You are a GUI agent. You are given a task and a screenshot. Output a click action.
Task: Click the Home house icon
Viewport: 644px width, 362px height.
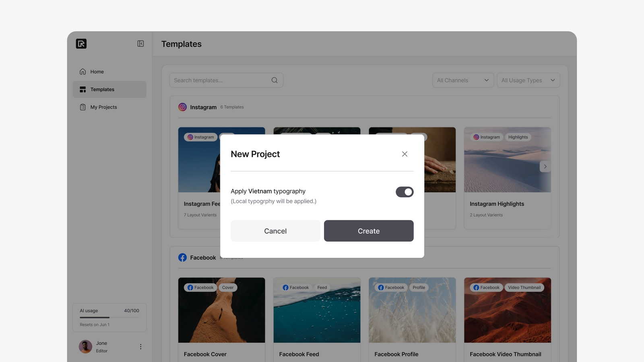[x=83, y=72]
